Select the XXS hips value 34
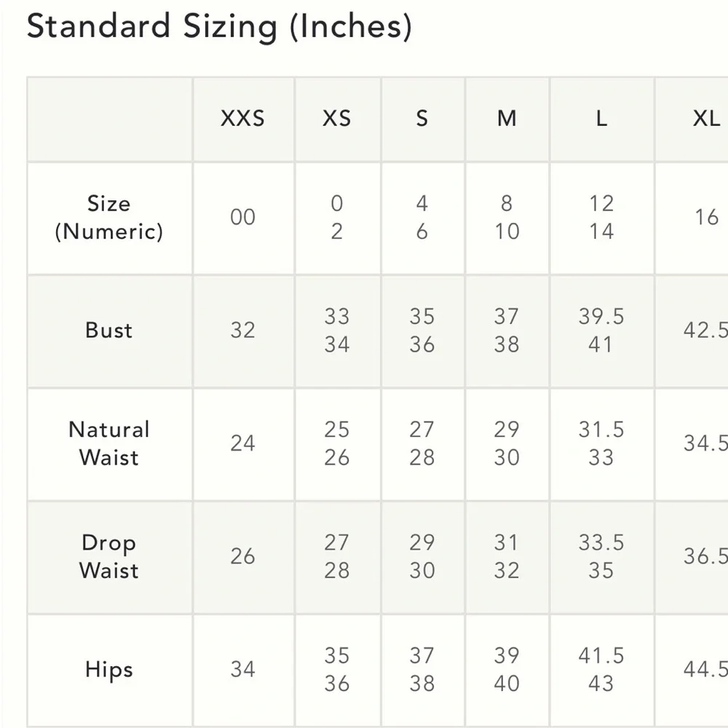The width and height of the screenshot is (728, 728). [242, 670]
